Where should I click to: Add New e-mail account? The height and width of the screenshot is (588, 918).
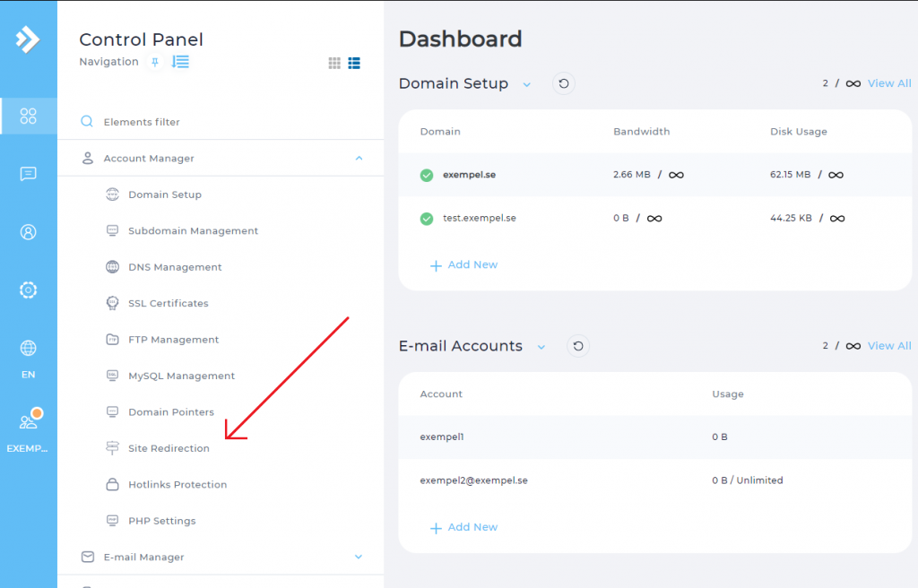tap(464, 527)
